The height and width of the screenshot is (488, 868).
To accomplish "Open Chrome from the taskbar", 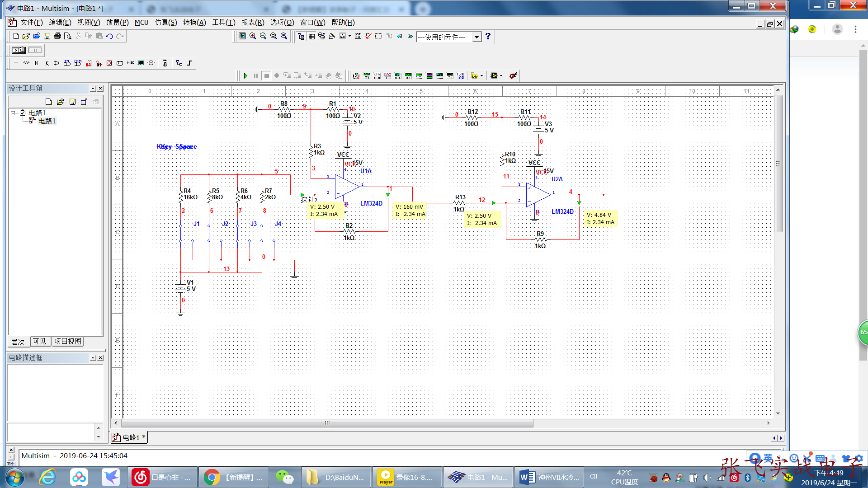I will click(x=233, y=477).
